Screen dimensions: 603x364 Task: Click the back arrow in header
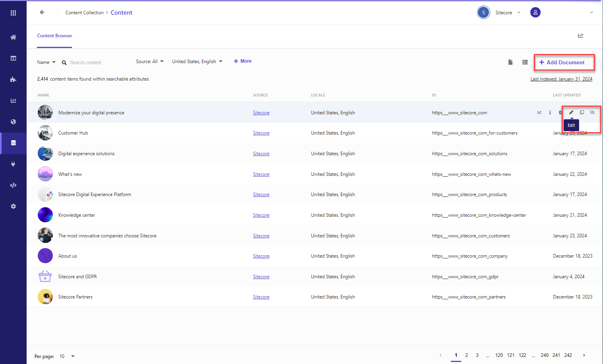point(42,12)
